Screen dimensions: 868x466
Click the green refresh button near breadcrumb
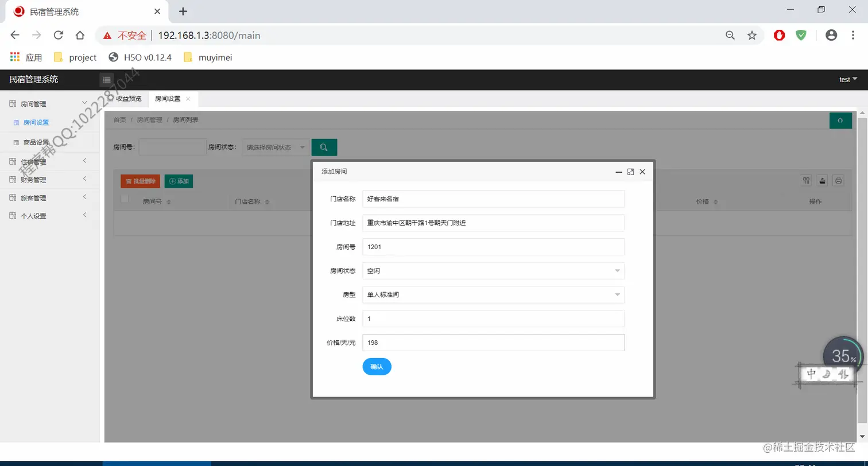coord(840,121)
